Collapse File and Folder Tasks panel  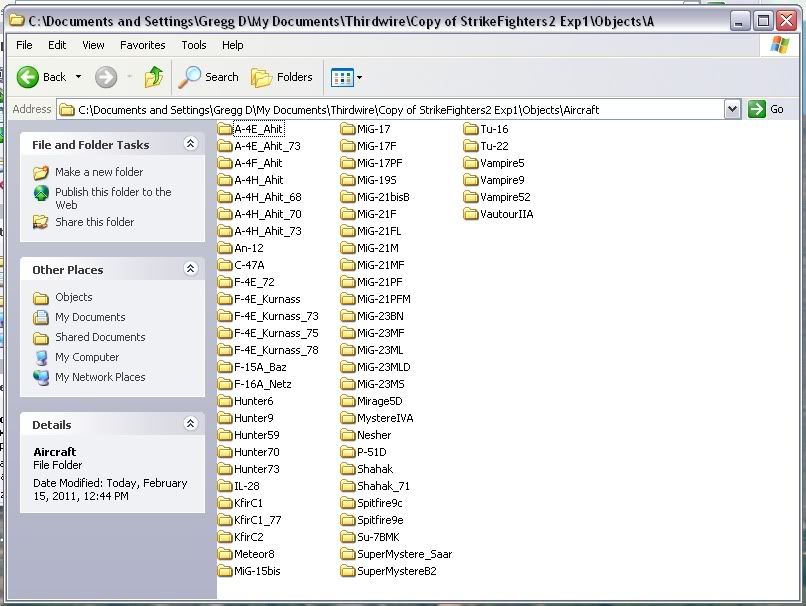[190, 144]
